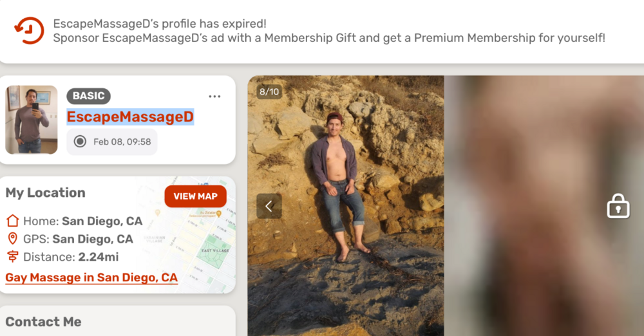Click the expired profile clock icon
The height and width of the screenshot is (336, 644).
(x=30, y=30)
